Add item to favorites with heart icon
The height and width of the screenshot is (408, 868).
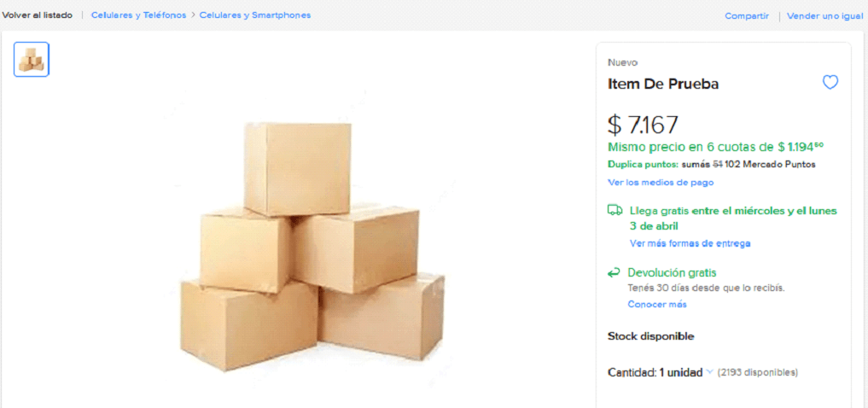830,83
